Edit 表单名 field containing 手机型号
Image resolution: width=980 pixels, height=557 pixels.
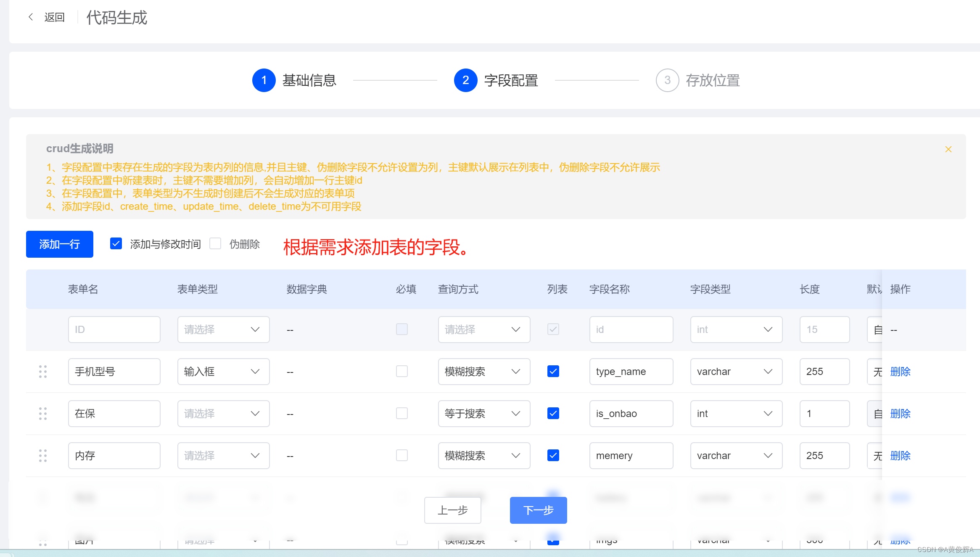114,372
